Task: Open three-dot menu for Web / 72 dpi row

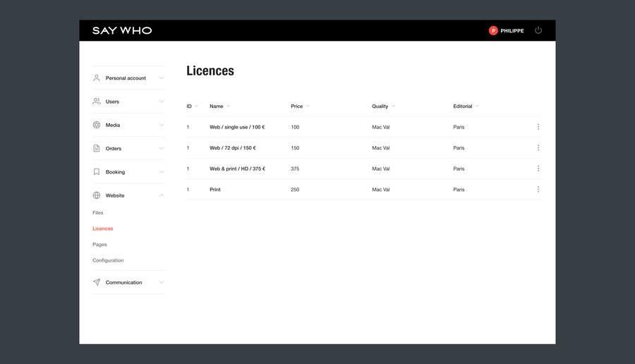Action: pyautogui.click(x=538, y=147)
